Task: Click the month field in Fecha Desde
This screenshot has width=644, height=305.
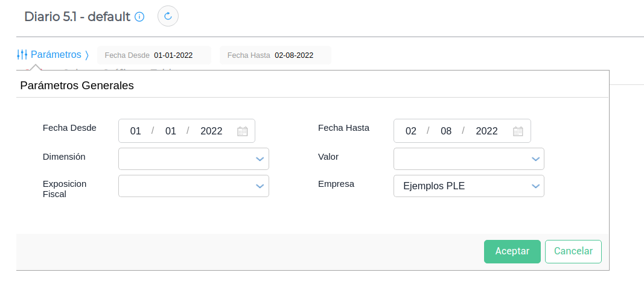Action: tap(171, 131)
